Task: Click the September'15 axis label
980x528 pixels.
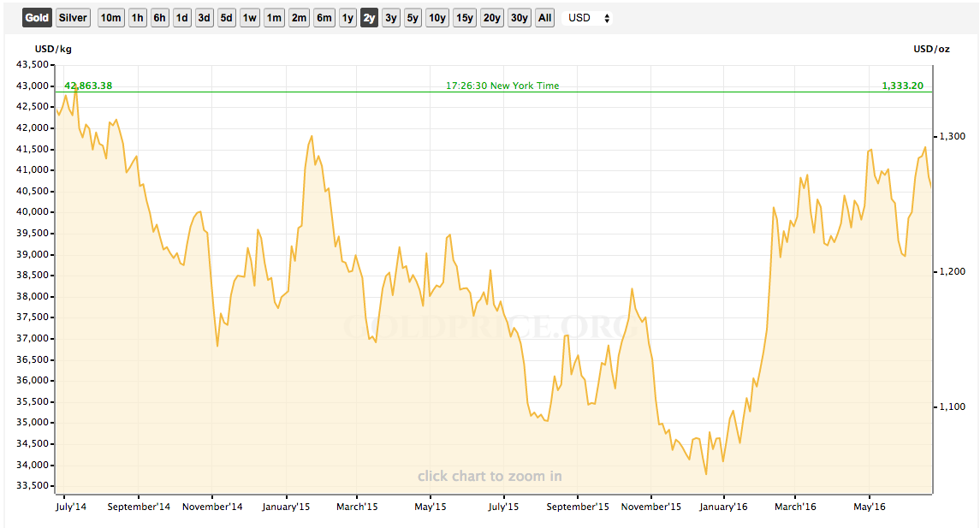Action: [578, 506]
